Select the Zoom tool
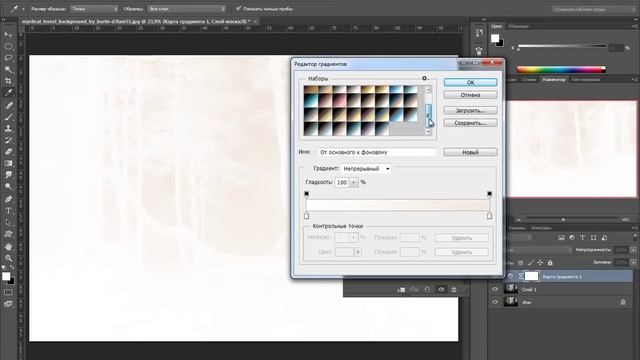This screenshot has width=640, height=360. pyautogui.click(x=8, y=258)
